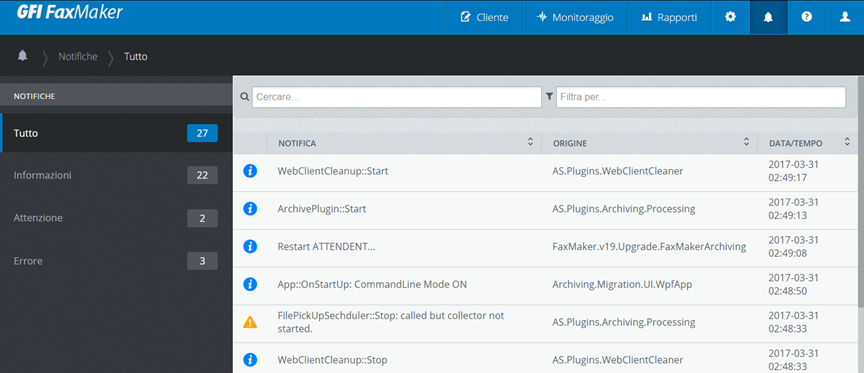Screen dimensions: 864x373
Task: Open the user profile icon
Action: (x=845, y=17)
